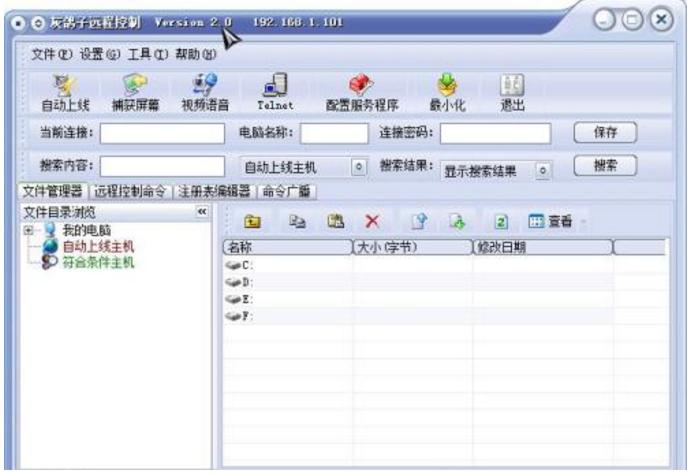Focus the 当前连接 input field
Screen dimensions: 689x475
point(162,133)
